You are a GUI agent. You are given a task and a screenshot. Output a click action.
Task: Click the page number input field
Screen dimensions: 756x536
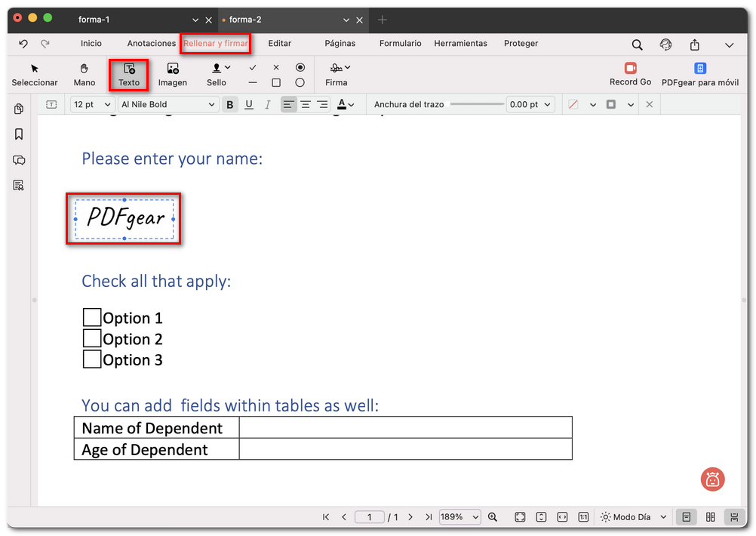370,517
